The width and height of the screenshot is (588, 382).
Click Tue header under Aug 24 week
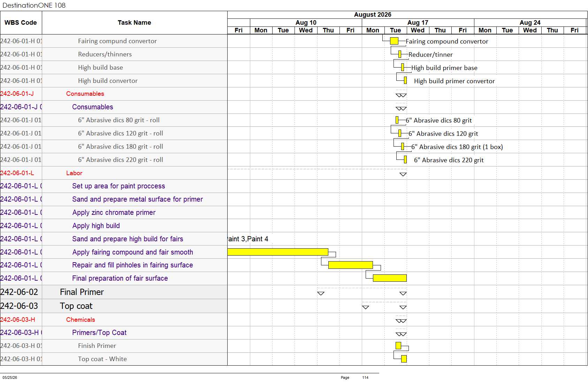point(507,30)
